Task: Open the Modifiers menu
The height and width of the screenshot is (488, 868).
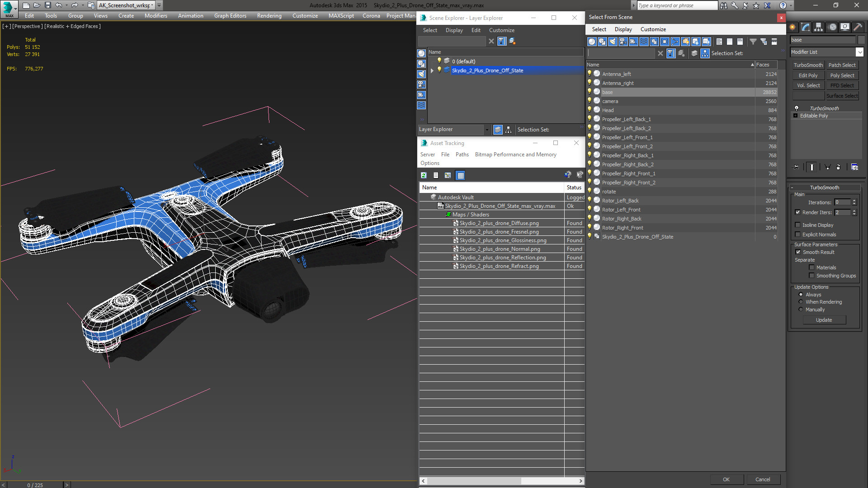Action: [156, 16]
